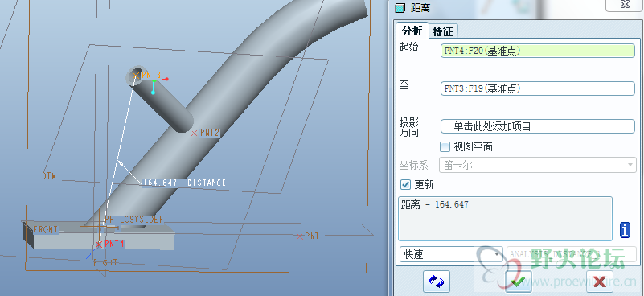Click the blue info icon beside the results box
This screenshot has height=296, width=644.
pyautogui.click(x=625, y=230)
